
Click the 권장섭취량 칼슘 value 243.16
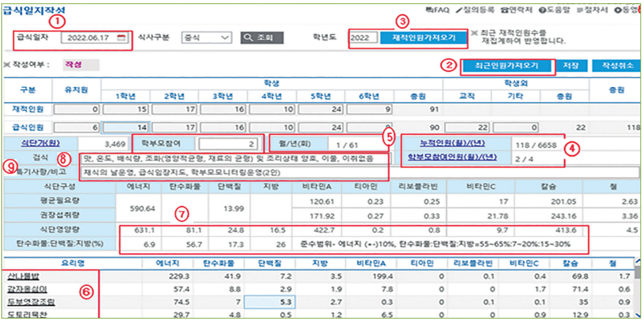pyautogui.click(x=564, y=216)
